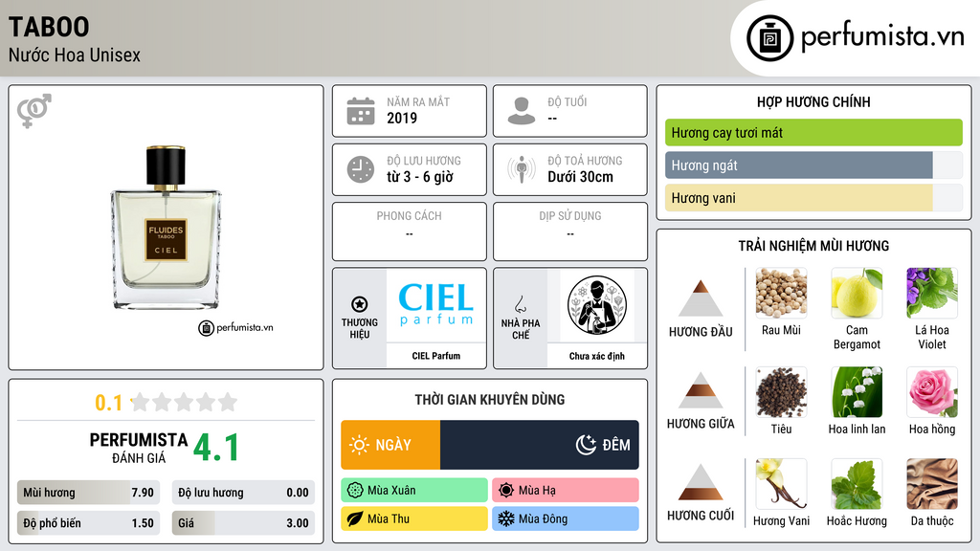The width and height of the screenshot is (980, 551).
Task: Click the Hoa hồng rose image
Action: [x=932, y=391]
